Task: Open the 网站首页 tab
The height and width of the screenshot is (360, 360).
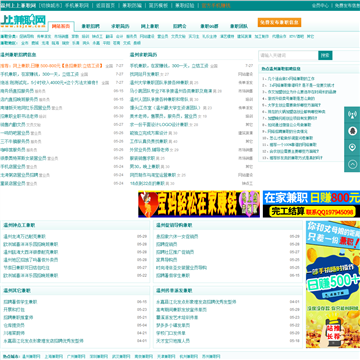Action: click(x=61, y=26)
